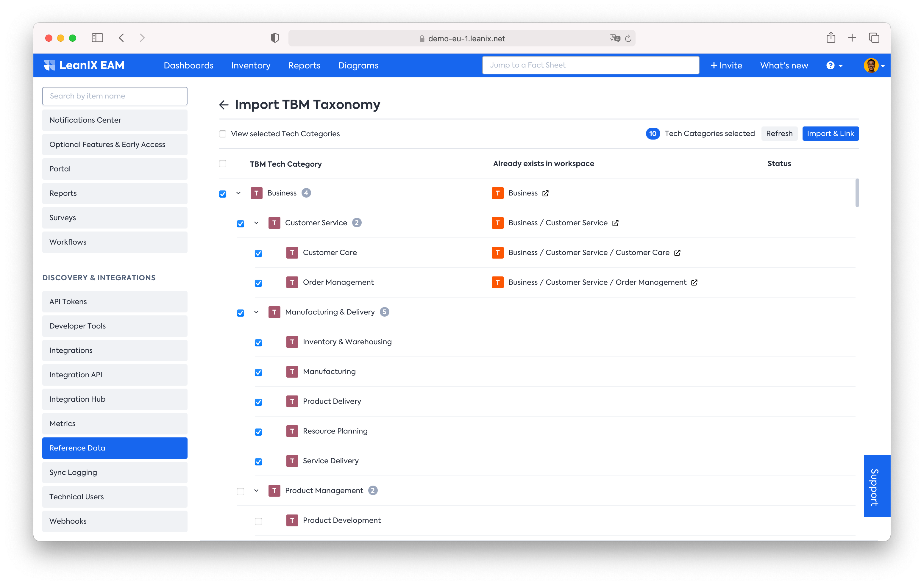Image resolution: width=924 pixels, height=585 pixels.
Task: Open the Support side tab
Action: (877, 486)
